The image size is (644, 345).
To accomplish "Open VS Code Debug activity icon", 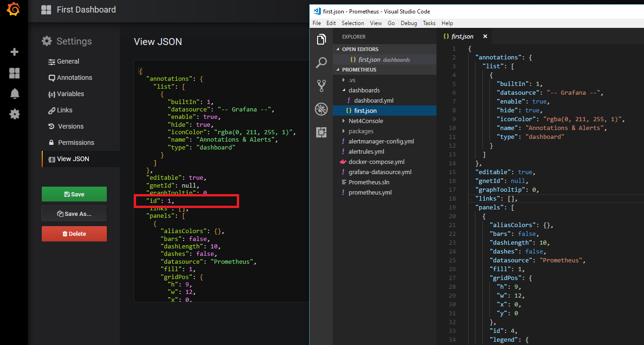I will point(321,109).
